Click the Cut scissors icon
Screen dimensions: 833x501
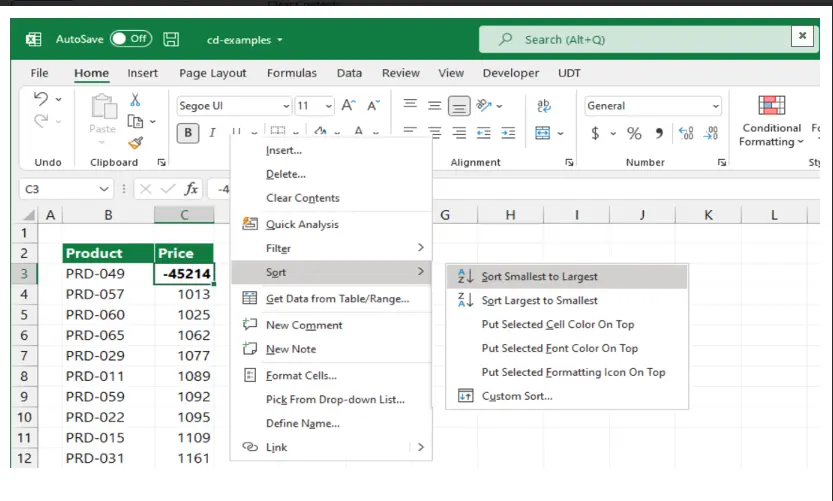tap(135, 99)
